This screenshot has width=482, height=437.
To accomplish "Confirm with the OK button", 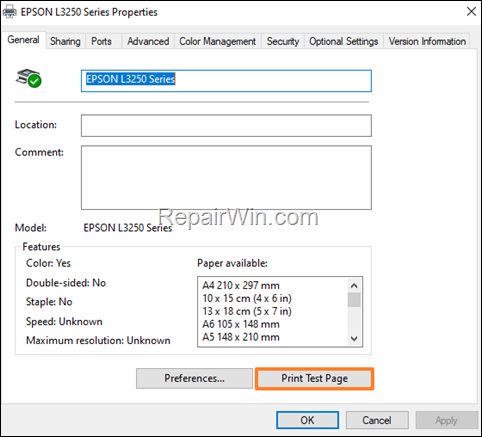I will [307, 420].
